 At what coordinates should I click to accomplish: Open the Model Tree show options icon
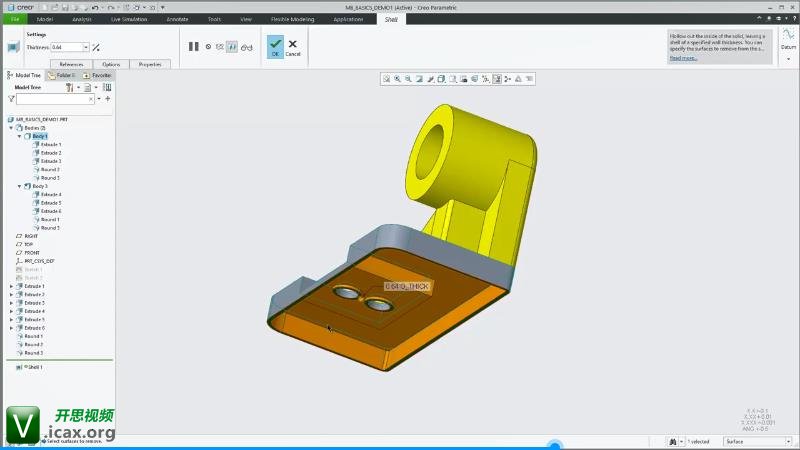click(x=88, y=88)
